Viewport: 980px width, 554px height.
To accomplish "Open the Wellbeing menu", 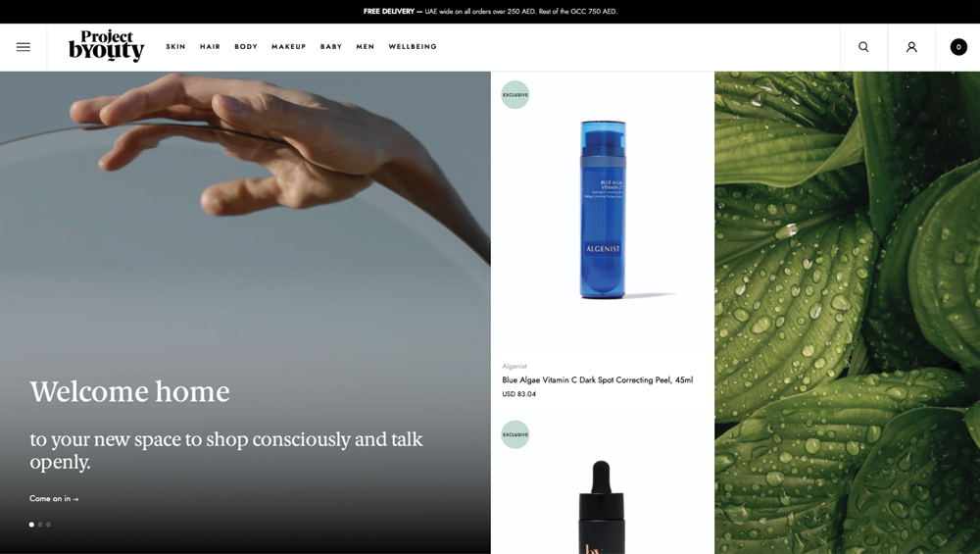I will (x=413, y=47).
